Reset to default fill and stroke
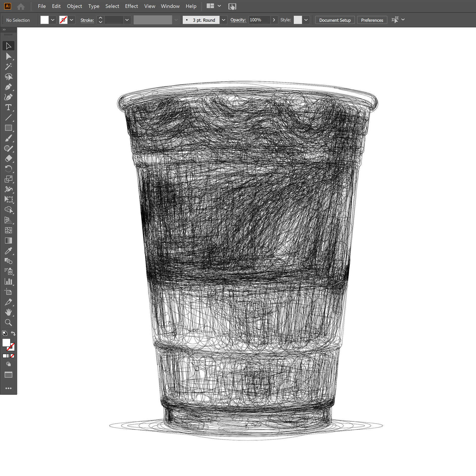Image resolution: width=476 pixels, height=476 pixels. [x=4, y=333]
